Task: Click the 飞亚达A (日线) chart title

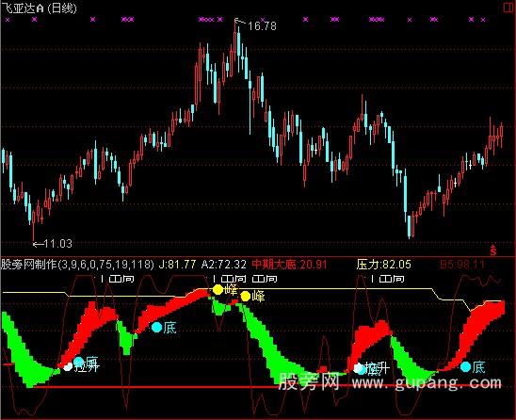Action: 39,8
